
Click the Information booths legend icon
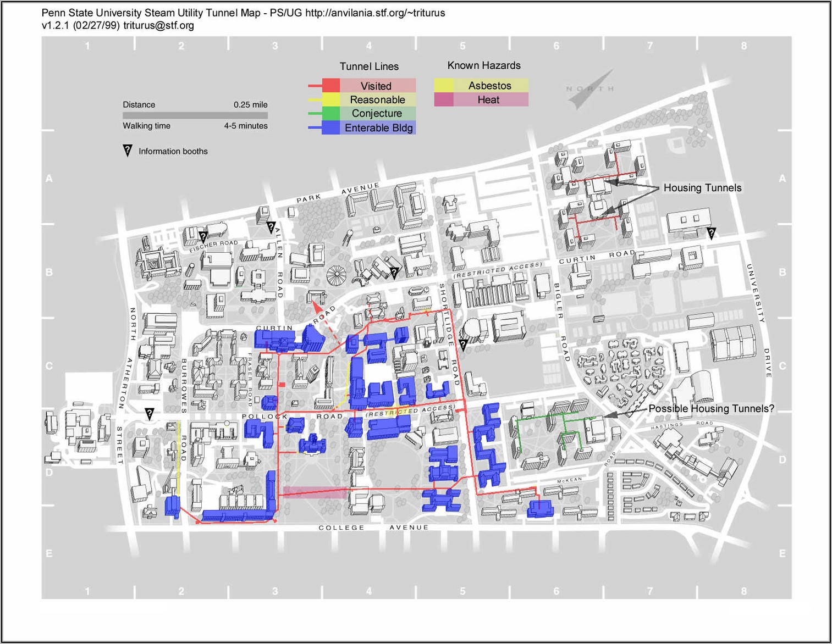coord(128,151)
